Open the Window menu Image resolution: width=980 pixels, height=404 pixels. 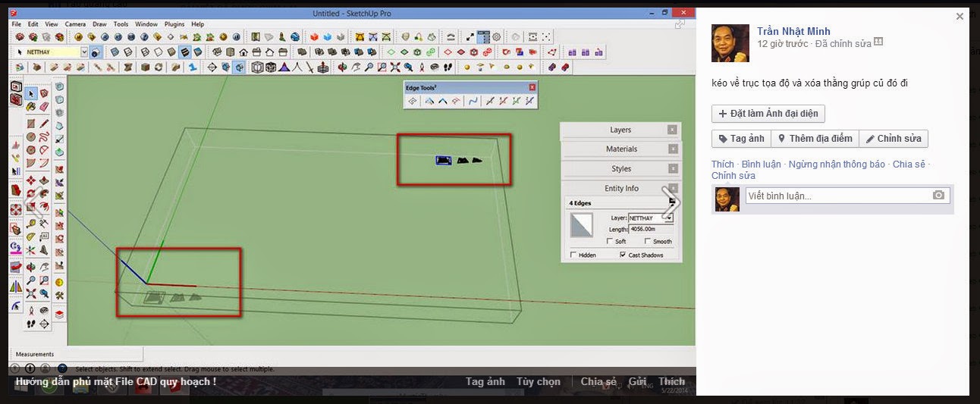146,24
